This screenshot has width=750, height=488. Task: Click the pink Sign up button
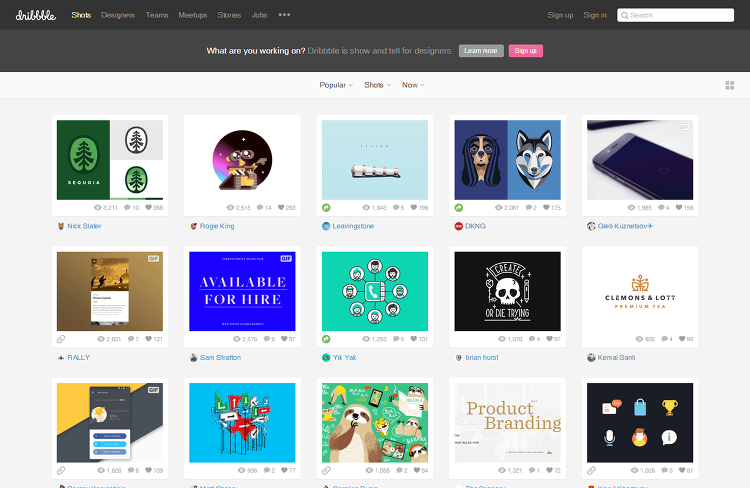525,51
